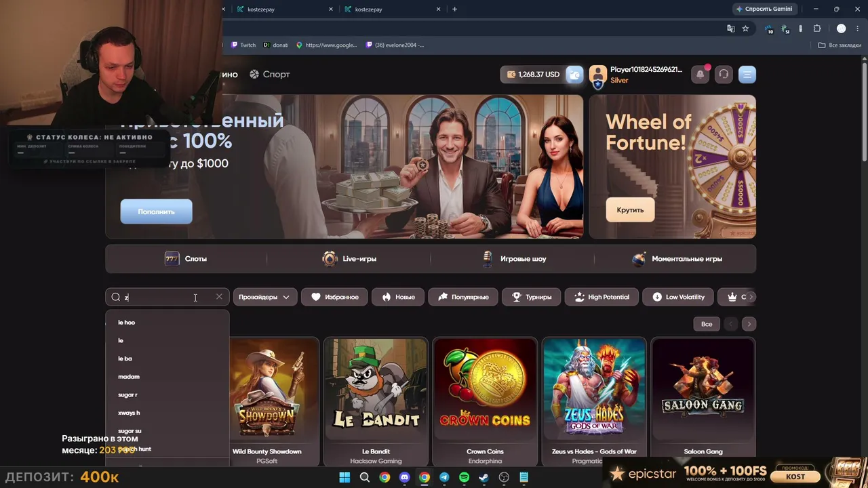
Task: Filter games by Избранное
Action: click(335, 297)
